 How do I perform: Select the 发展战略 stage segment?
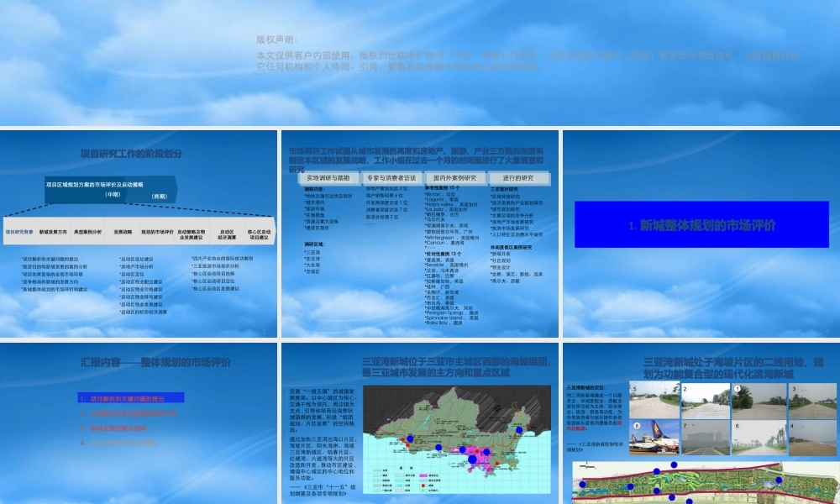coord(123,232)
